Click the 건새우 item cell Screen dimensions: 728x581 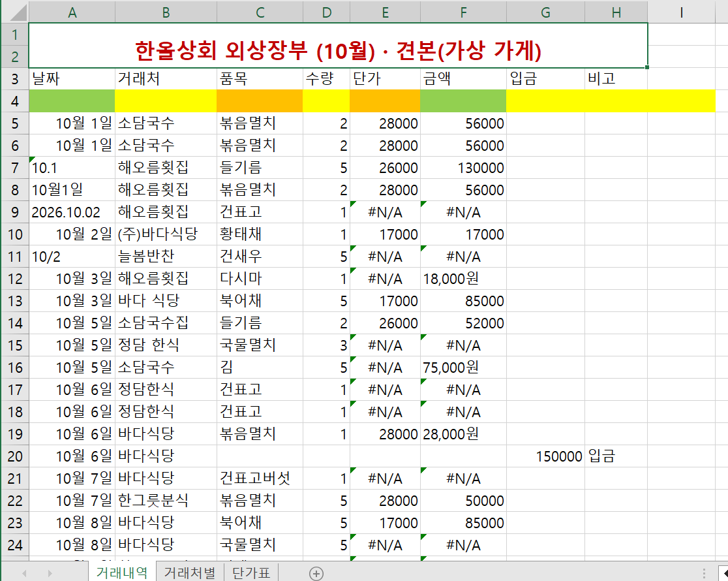coord(260,256)
